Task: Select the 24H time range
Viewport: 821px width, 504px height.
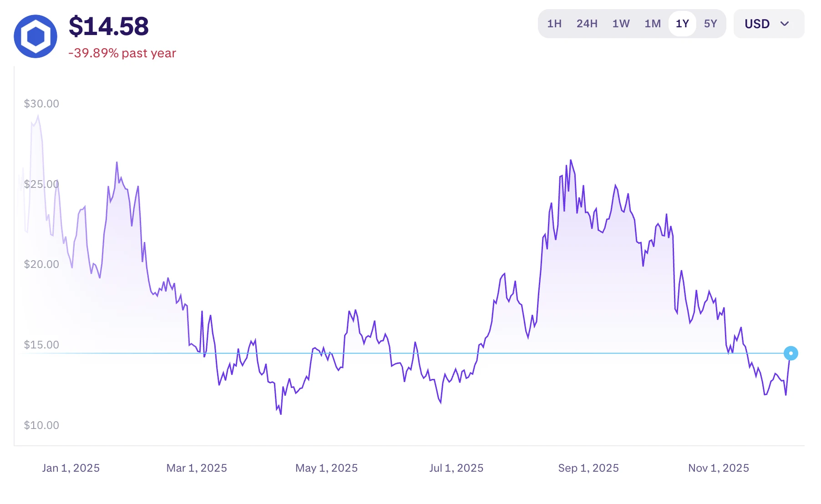Action: point(587,24)
